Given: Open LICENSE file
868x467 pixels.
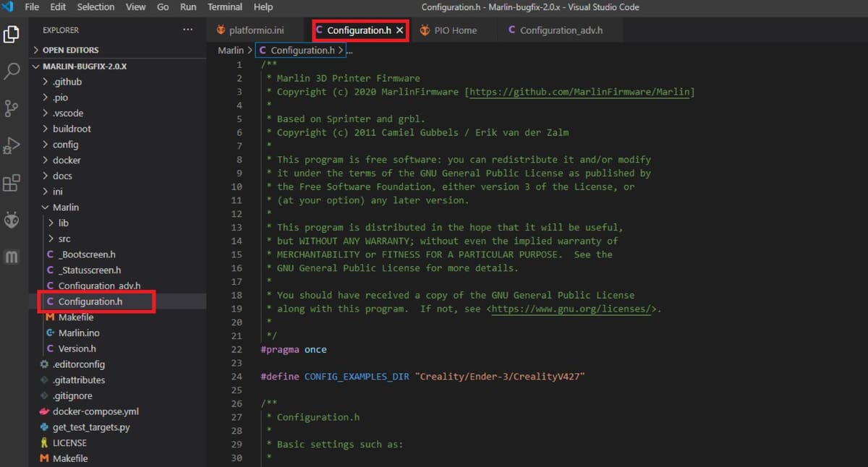Looking at the screenshot, I should pos(69,443).
